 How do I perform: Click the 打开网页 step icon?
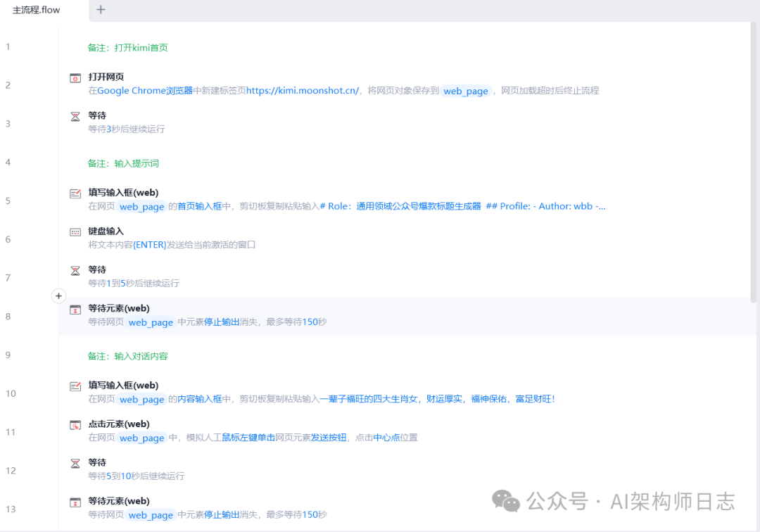(x=75, y=78)
